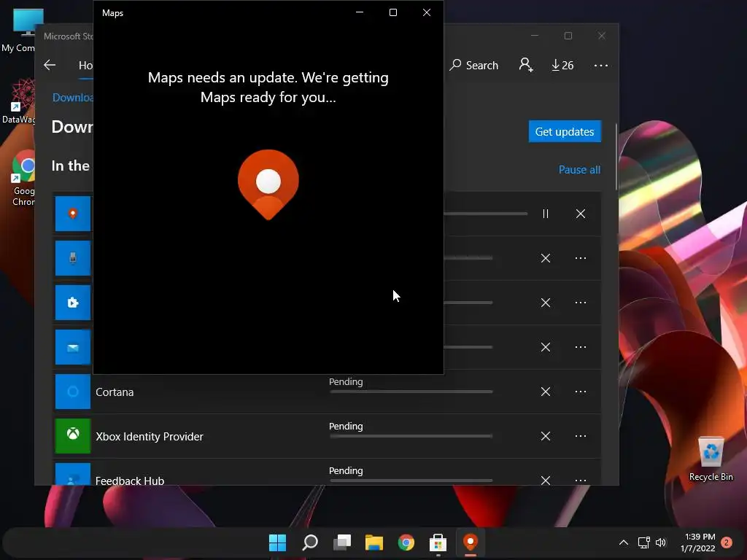747x560 pixels.
Task: Open more options for Voice Recorder row
Action: point(580,258)
